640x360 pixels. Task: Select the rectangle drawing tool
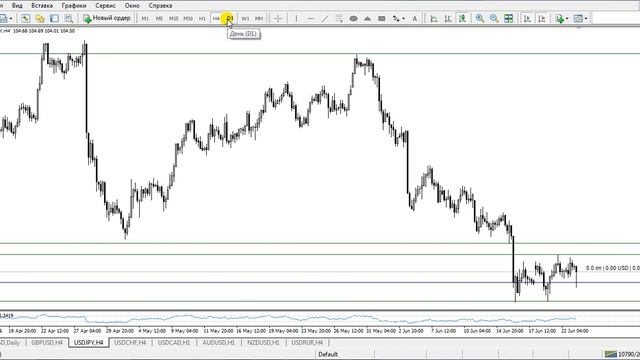pos(382,18)
